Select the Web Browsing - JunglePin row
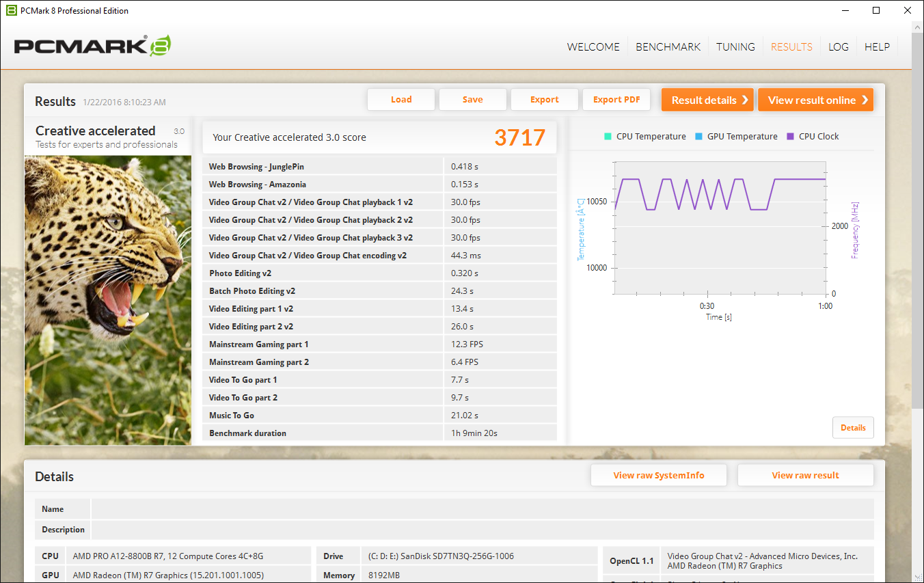This screenshot has height=583, width=924. [380, 166]
